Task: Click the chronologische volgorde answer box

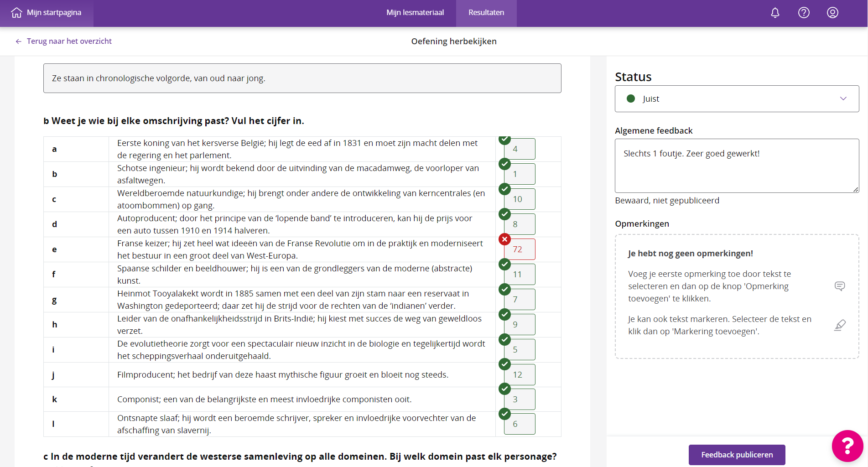Action: 302,78
